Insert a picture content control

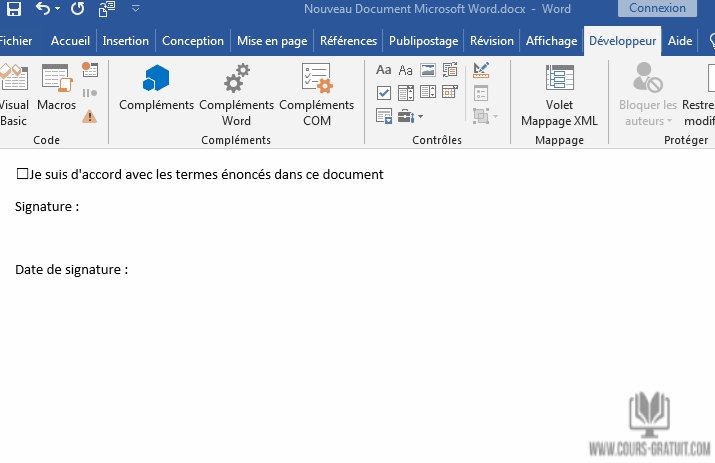pos(428,70)
